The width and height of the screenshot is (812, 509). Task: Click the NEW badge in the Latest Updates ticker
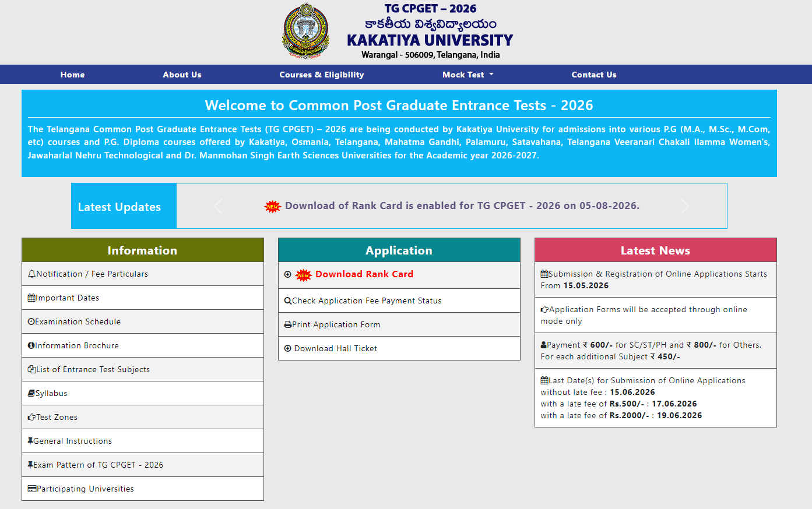coord(273,206)
